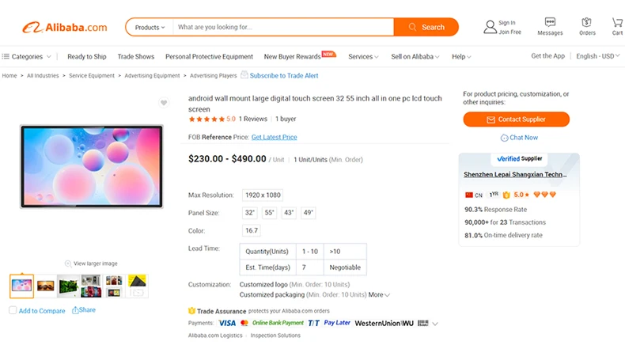Click the Messages chat bubble icon
This screenshot has width=625, height=364.
[x=550, y=22]
